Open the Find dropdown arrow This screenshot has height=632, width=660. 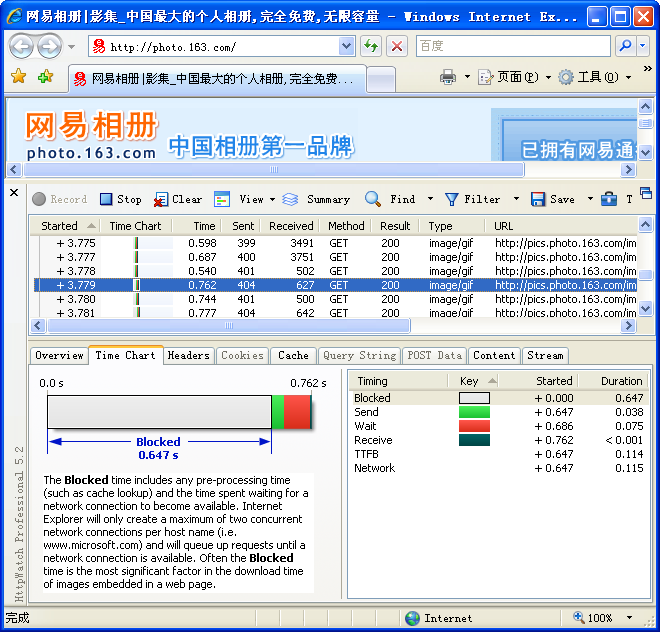(x=430, y=199)
